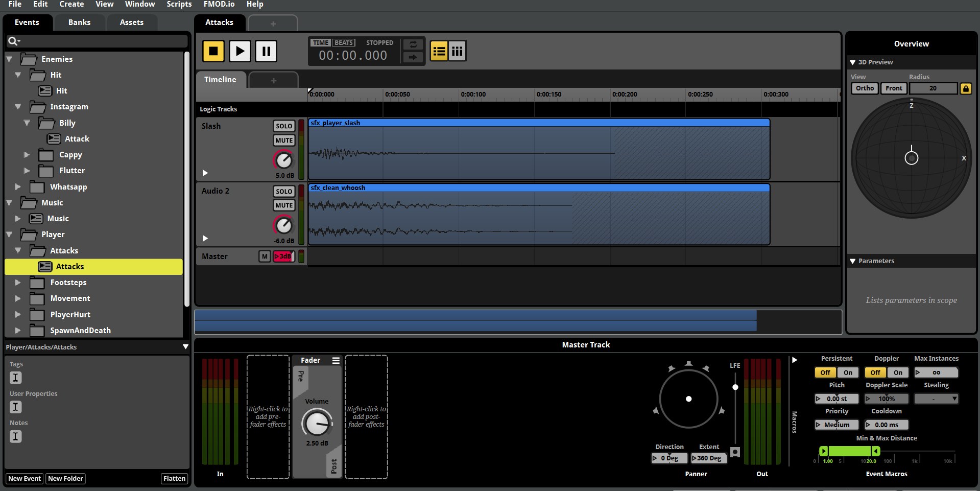This screenshot has height=491, width=980.
Task: Collapse the Enemies folder
Action: (x=9, y=59)
